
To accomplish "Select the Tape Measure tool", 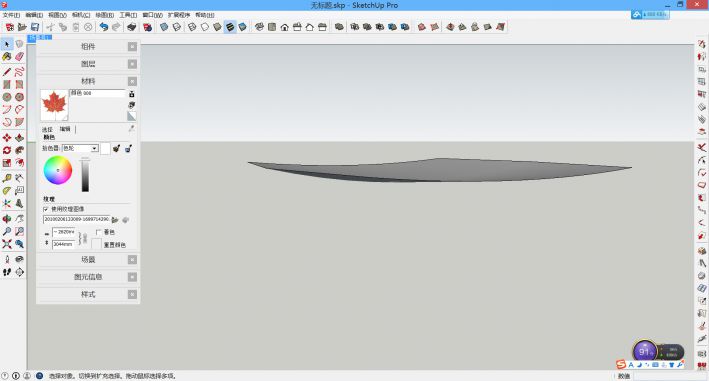I will [7, 178].
